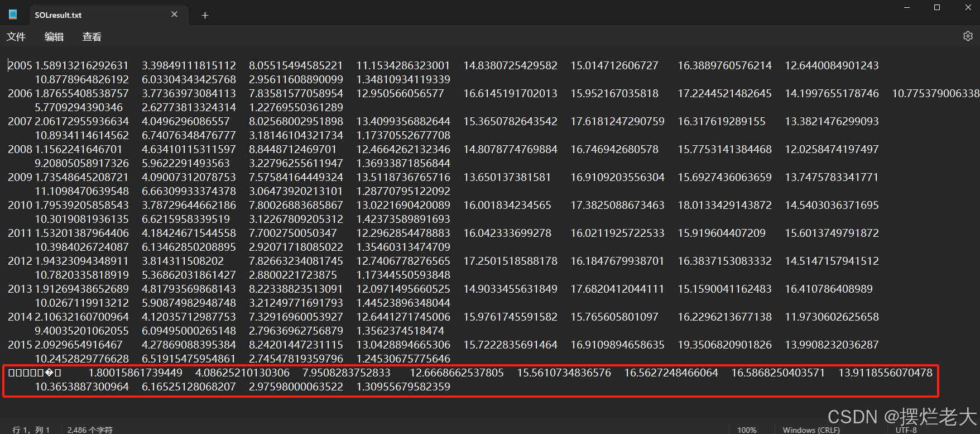The image size is (980, 434).
Task: Click the year 2013 text
Action: click(20, 289)
